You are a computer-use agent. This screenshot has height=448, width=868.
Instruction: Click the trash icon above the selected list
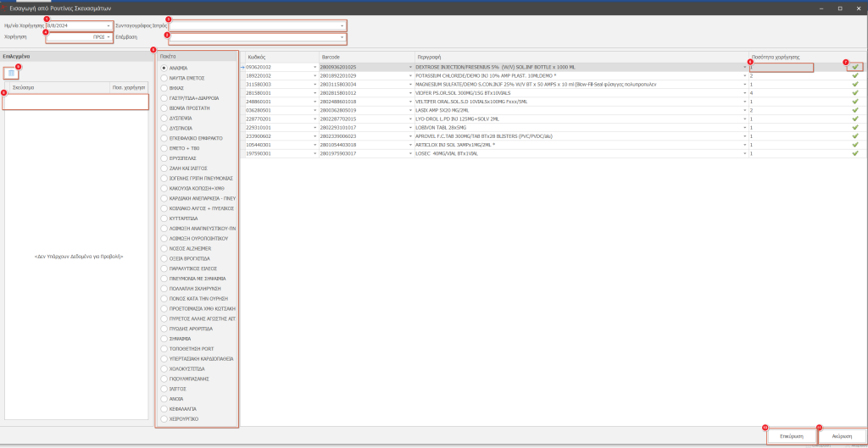pyautogui.click(x=12, y=74)
